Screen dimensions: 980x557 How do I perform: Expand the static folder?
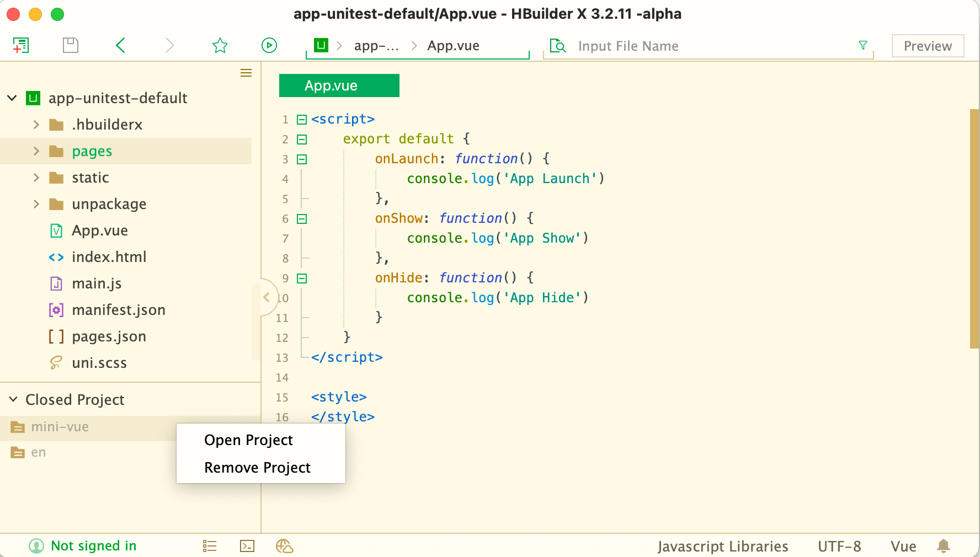pyautogui.click(x=36, y=178)
